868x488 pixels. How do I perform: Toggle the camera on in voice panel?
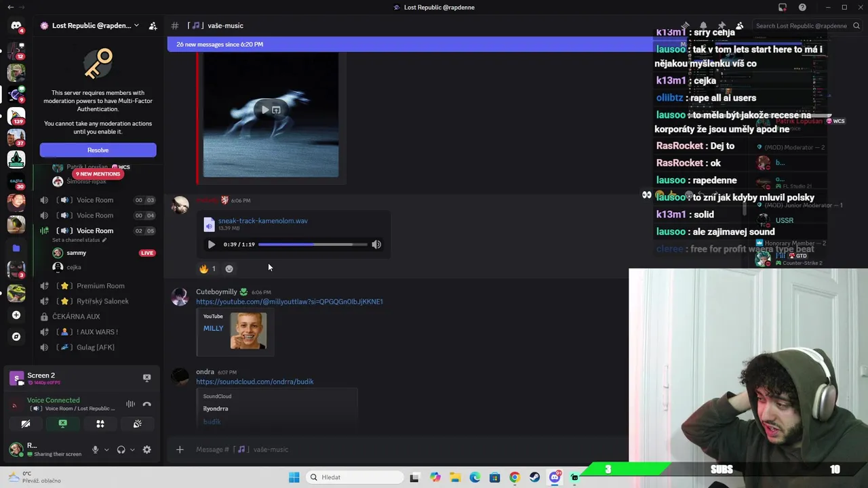(x=26, y=424)
